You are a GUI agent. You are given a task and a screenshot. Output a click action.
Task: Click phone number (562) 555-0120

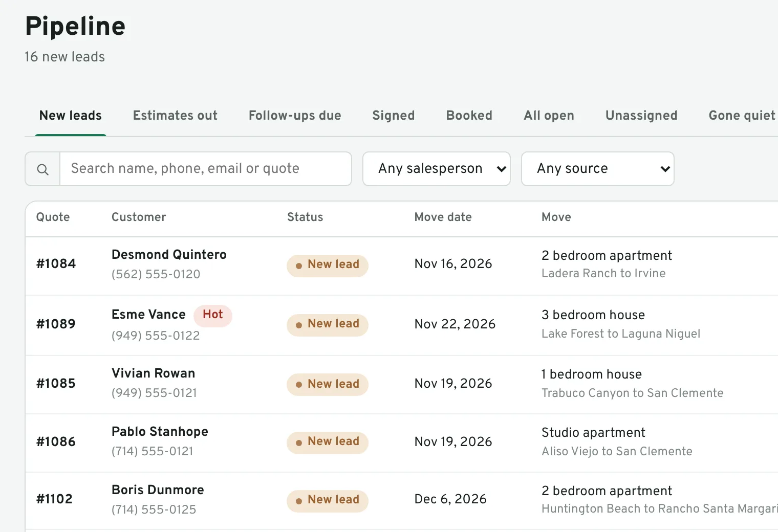[x=156, y=274]
